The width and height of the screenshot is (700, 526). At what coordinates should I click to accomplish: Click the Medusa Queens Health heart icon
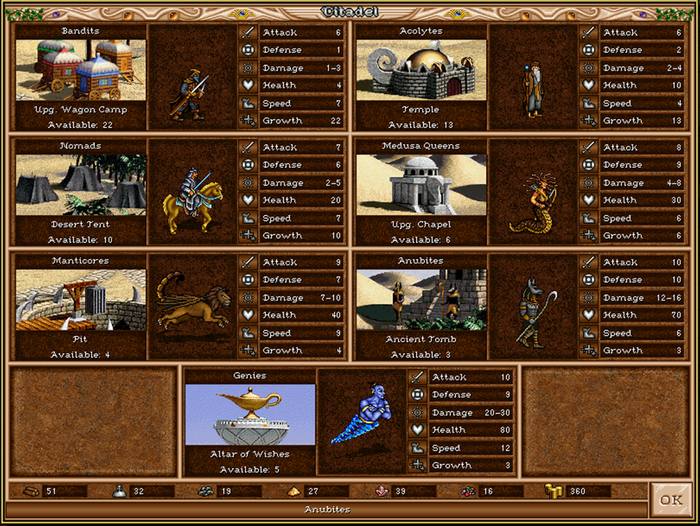click(x=588, y=200)
